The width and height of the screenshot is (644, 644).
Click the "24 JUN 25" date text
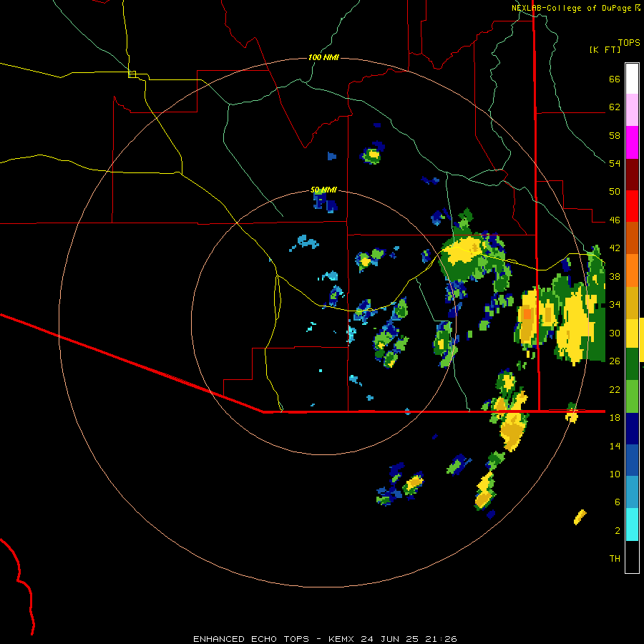(x=389, y=639)
